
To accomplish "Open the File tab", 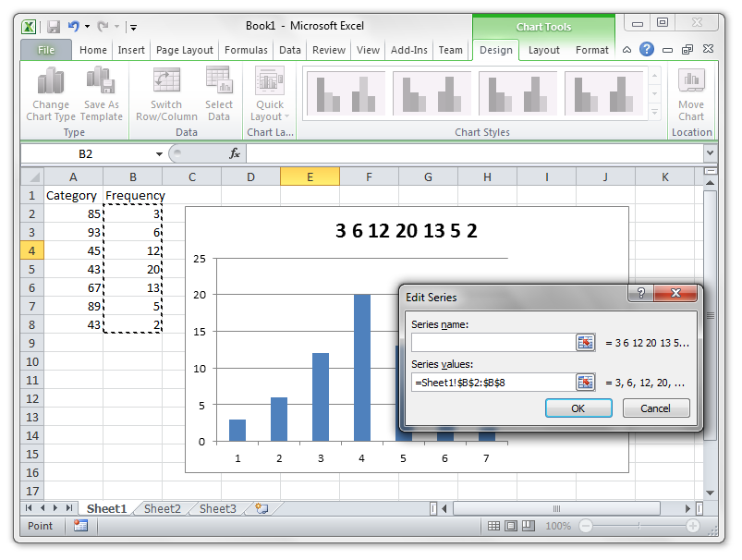I will (46, 50).
